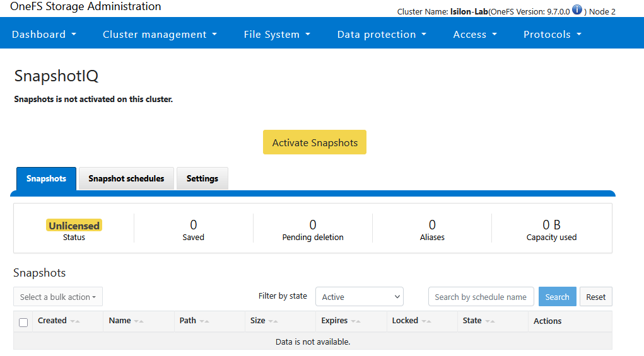Image resolution: width=644 pixels, height=356 pixels.
Task: Sort by State column sort icon
Action: [x=490, y=321]
